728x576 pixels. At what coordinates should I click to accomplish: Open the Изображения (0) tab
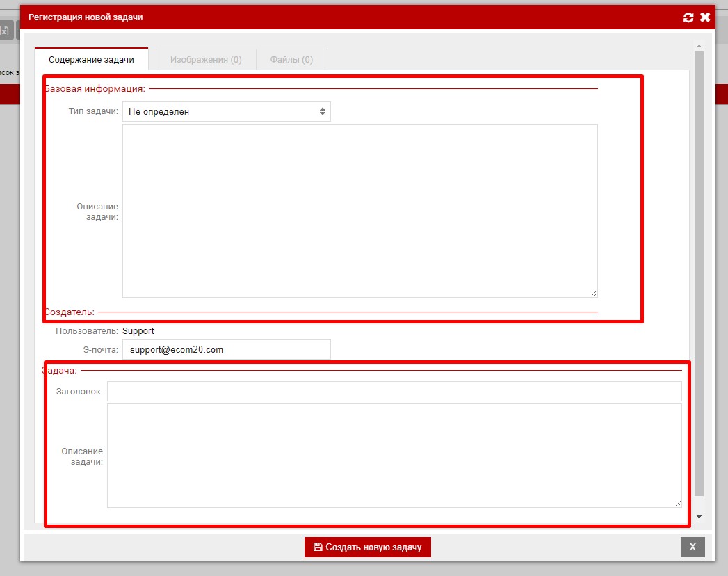(x=206, y=60)
